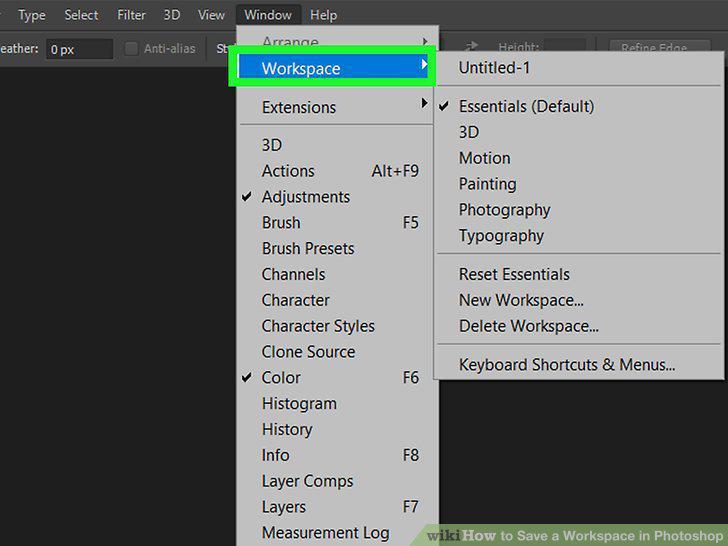This screenshot has height=546, width=728.
Task: Select the Workspace menu item
Action: point(332,68)
